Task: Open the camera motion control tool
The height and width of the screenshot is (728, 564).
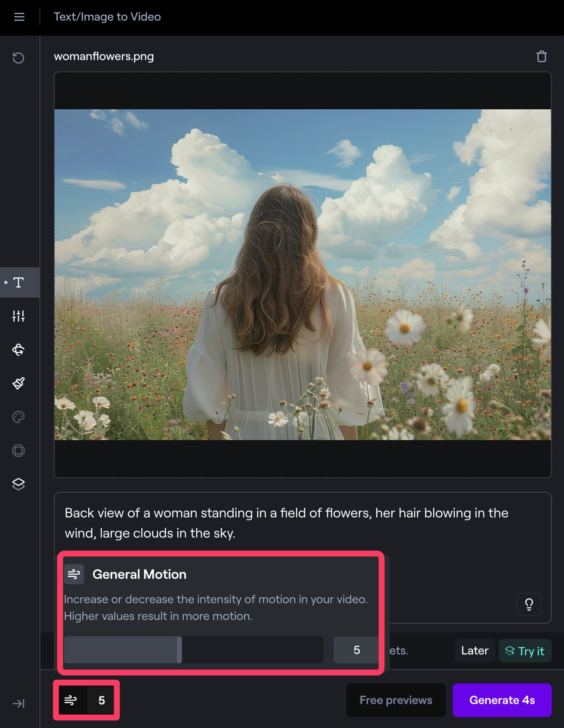Action: (18, 350)
